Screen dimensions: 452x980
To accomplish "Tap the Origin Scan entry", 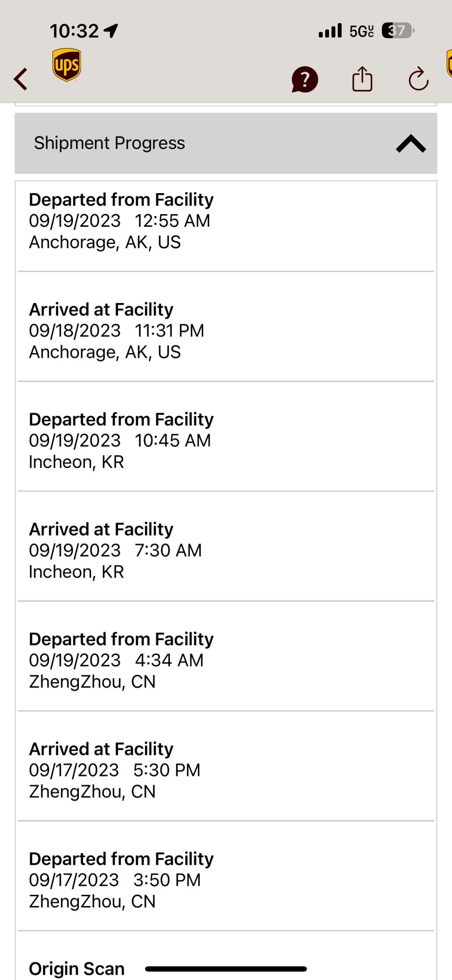I will pos(77,968).
